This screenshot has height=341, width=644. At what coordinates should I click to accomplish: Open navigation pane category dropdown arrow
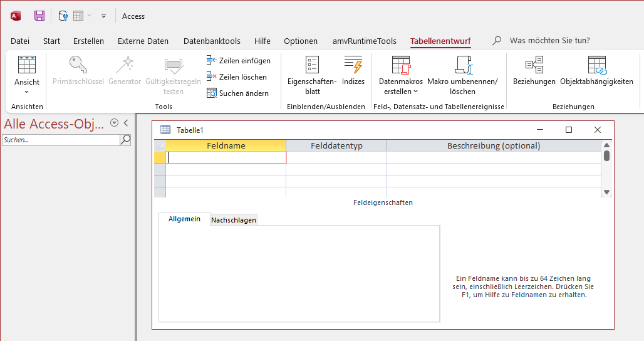tap(114, 123)
